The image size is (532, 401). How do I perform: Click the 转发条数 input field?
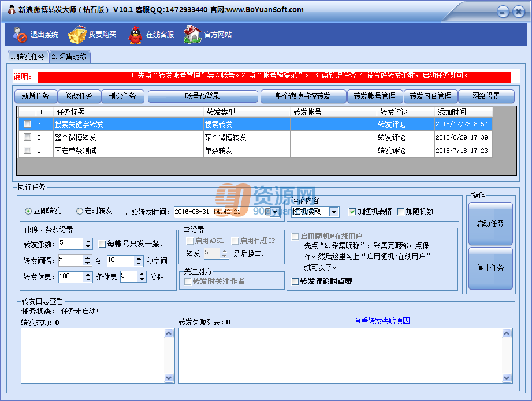pyautogui.click(x=71, y=243)
